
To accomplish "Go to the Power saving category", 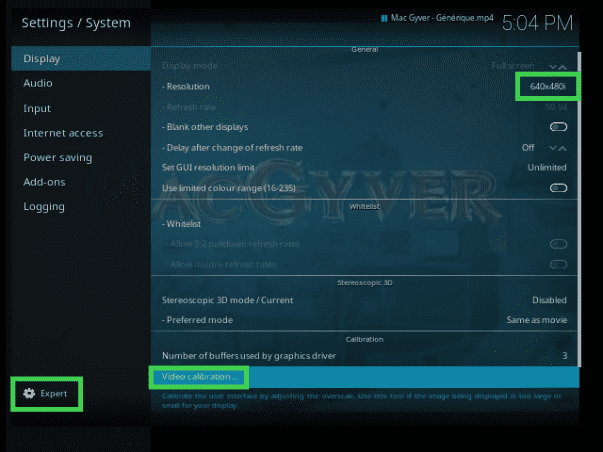I will (57, 157).
